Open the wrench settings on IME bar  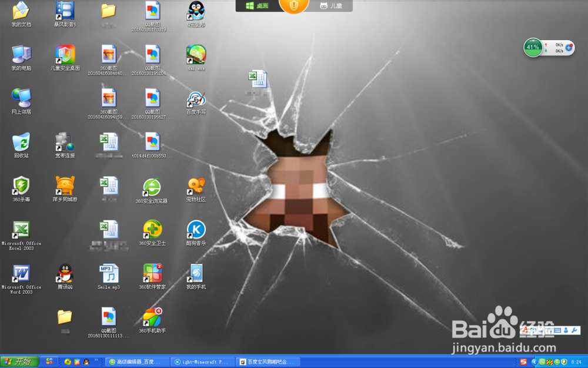[574, 330]
